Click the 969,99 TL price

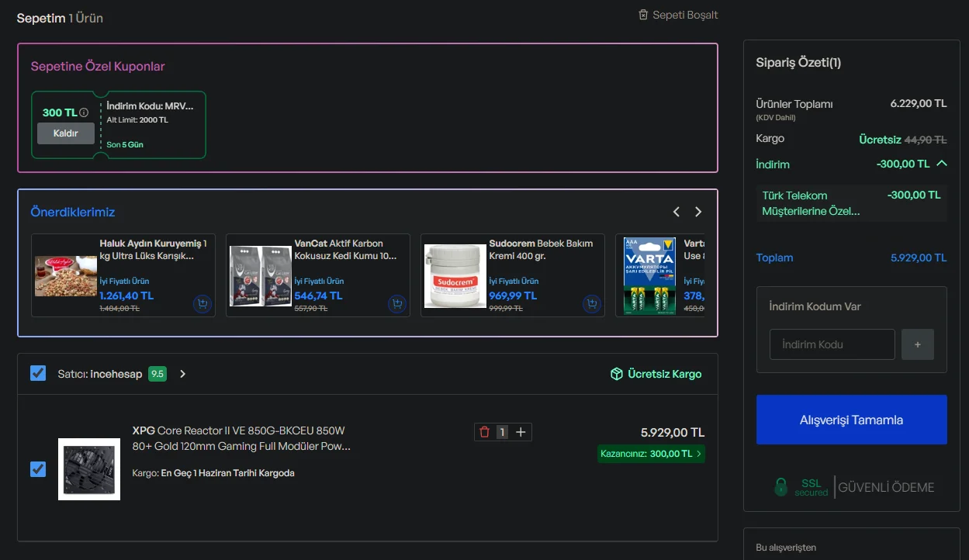513,296
